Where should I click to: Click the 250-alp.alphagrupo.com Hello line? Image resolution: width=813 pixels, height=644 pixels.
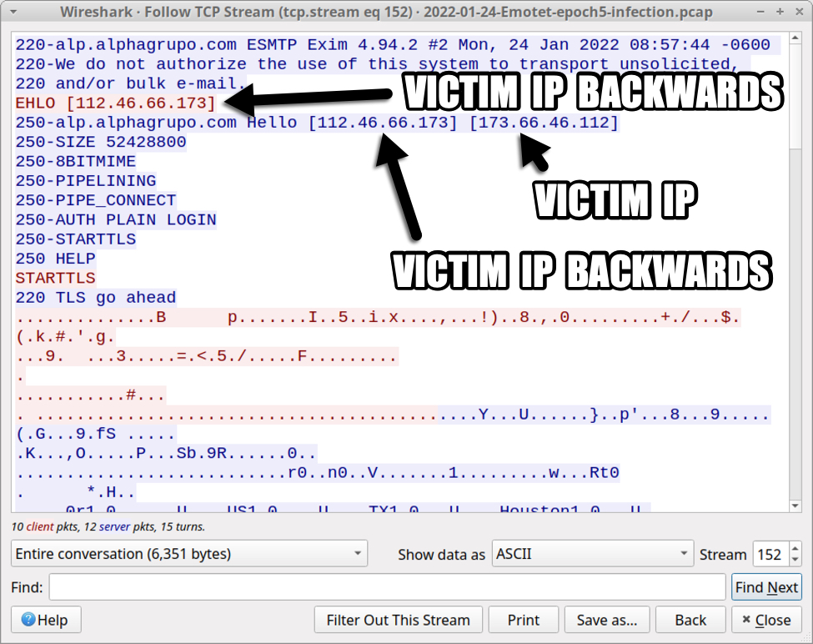point(317,123)
